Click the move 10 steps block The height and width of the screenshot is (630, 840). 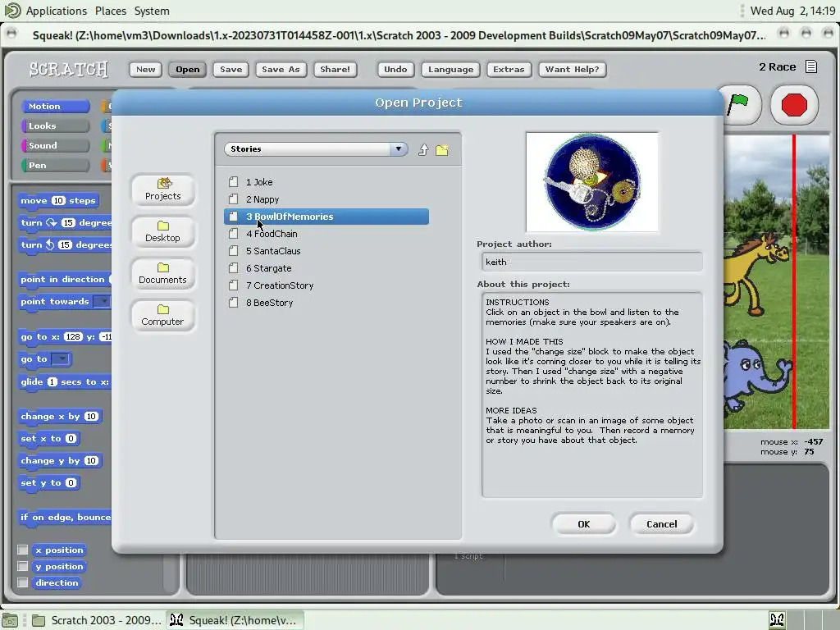[58, 201]
